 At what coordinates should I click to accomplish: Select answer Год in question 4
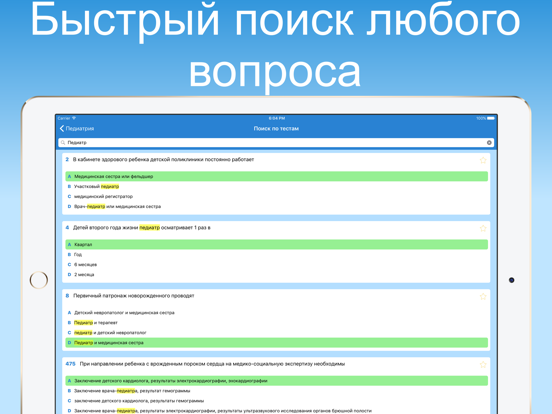[x=276, y=254]
